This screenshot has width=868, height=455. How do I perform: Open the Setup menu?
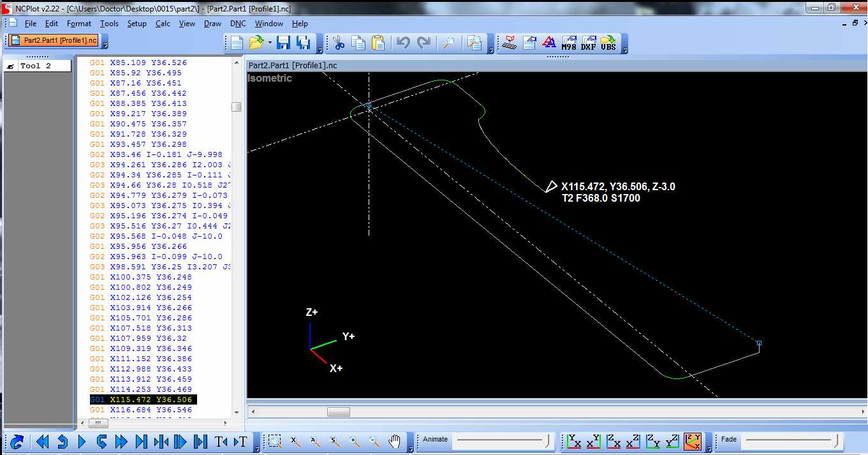coord(136,24)
